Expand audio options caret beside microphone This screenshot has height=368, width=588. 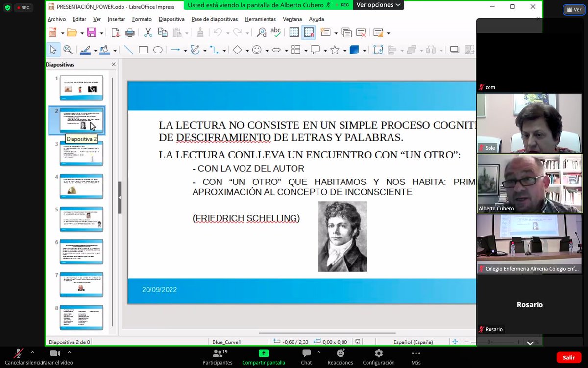pos(32,352)
